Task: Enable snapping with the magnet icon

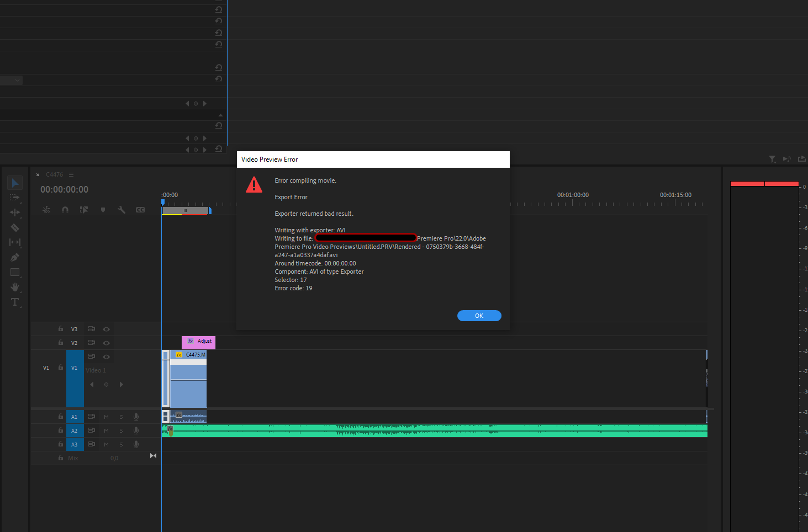Action: 65,210
